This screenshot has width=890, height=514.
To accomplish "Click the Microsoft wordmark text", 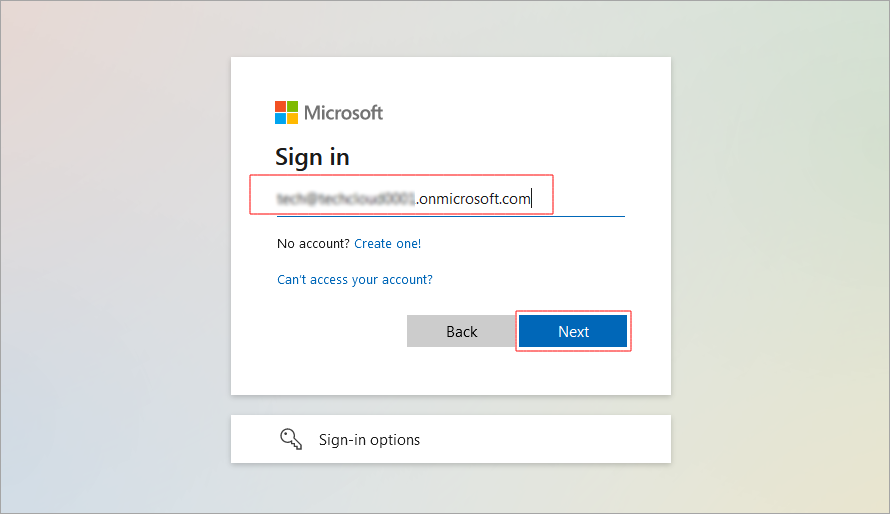I will pyautogui.click(x=343, y=113).
